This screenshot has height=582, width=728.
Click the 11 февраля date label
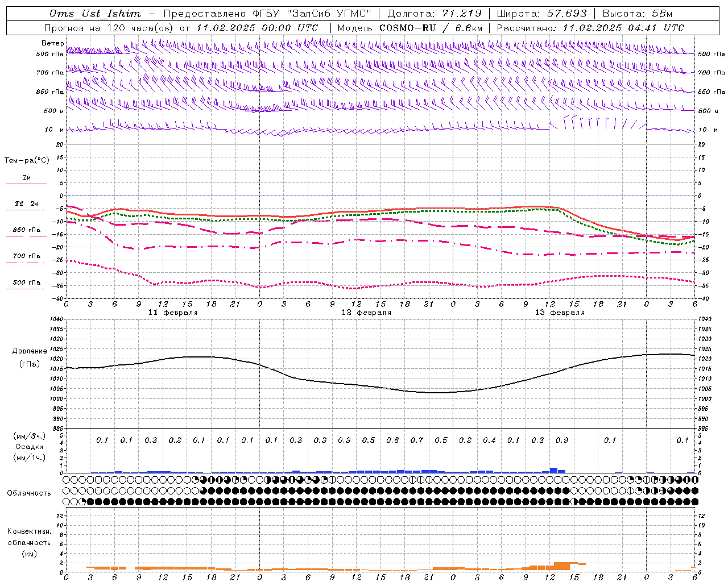pyautogui.click(x=173, y=313)
